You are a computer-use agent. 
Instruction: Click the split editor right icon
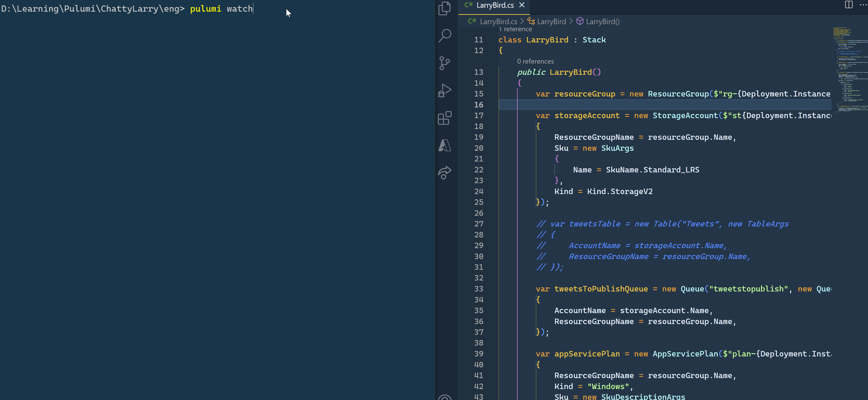click(x=848, y=5)
